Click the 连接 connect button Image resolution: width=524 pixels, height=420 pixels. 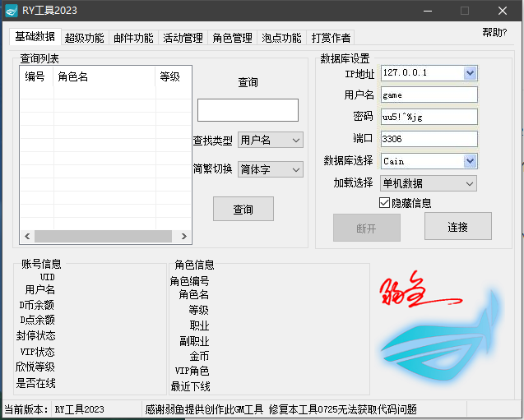click(x=458, y=226)
